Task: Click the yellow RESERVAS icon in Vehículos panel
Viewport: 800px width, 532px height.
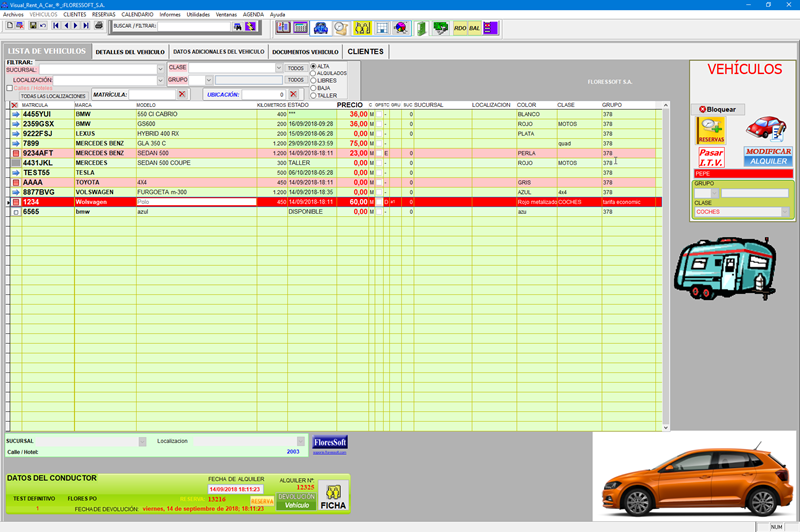Action: pos(711,131)
